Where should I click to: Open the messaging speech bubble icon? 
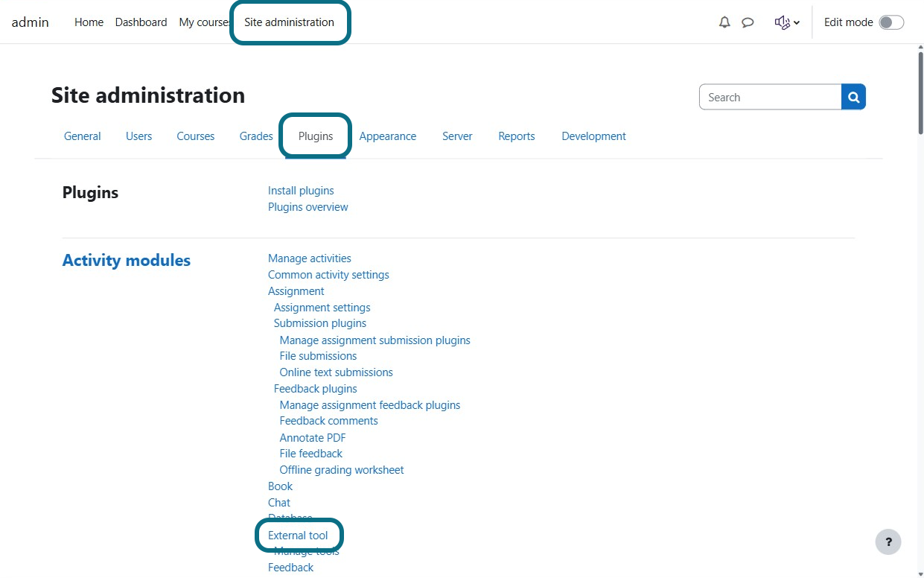(748, 22)
